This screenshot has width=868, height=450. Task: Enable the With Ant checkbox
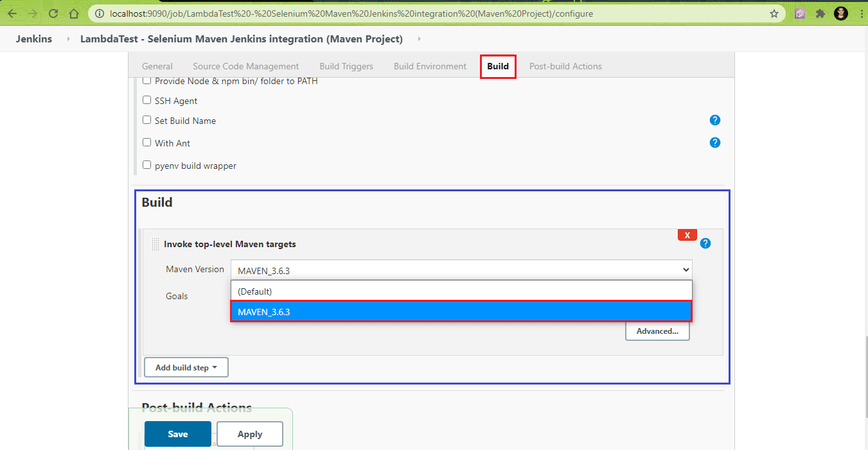(x=147, y=143)
